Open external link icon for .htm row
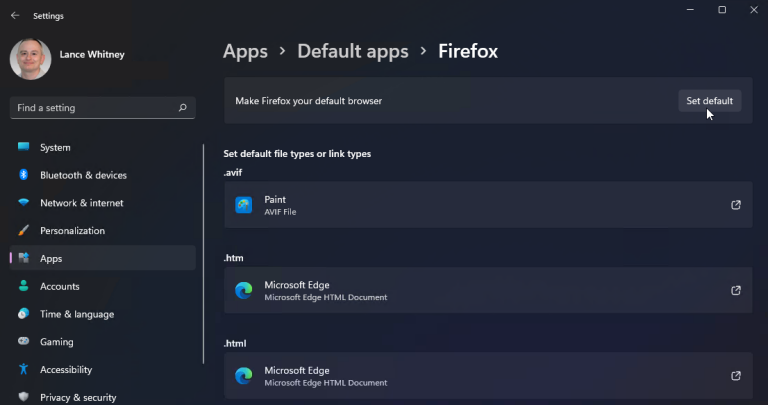 (x=736, y=291)
